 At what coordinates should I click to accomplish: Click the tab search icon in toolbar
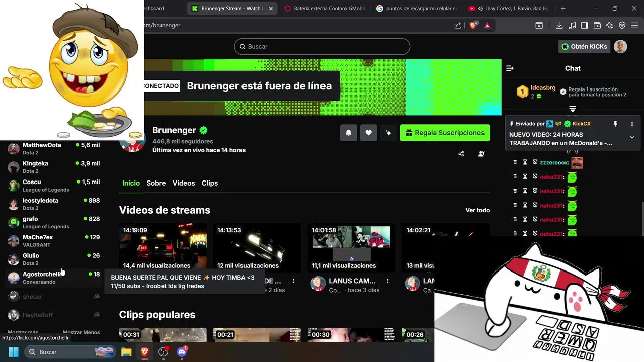(x=539, y=25)
